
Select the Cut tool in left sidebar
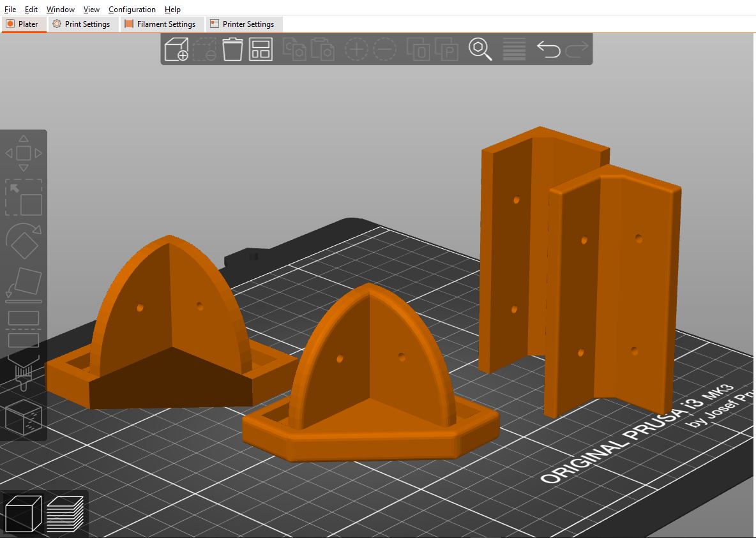(x=24, y=329)
